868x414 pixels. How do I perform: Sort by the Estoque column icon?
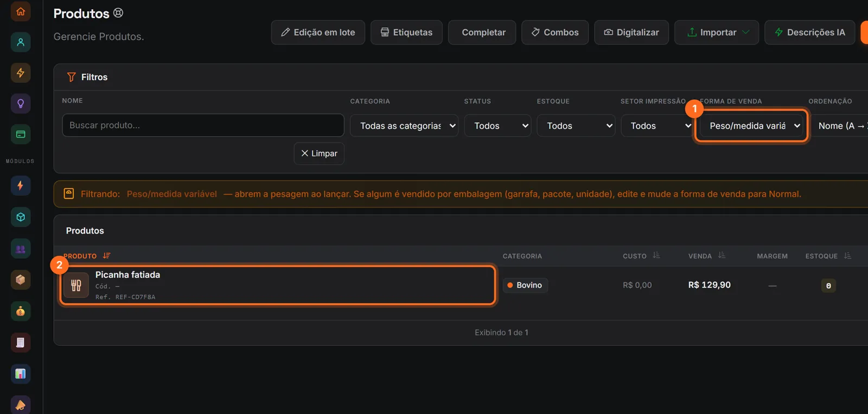[847, 255]
